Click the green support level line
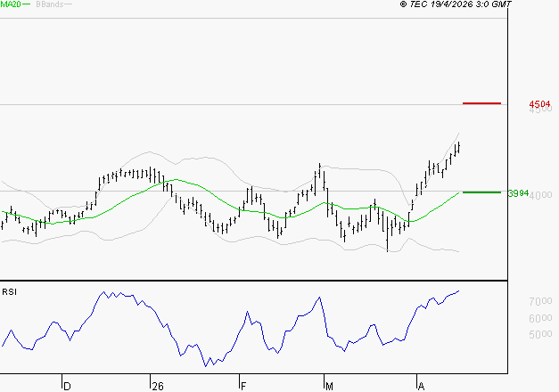 481,192
